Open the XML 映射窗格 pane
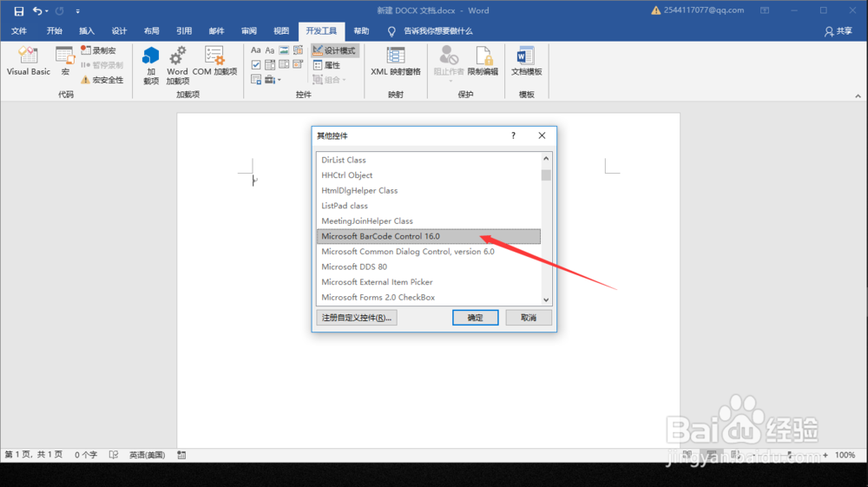The image size is (868, 487). [x=395, y=62]
